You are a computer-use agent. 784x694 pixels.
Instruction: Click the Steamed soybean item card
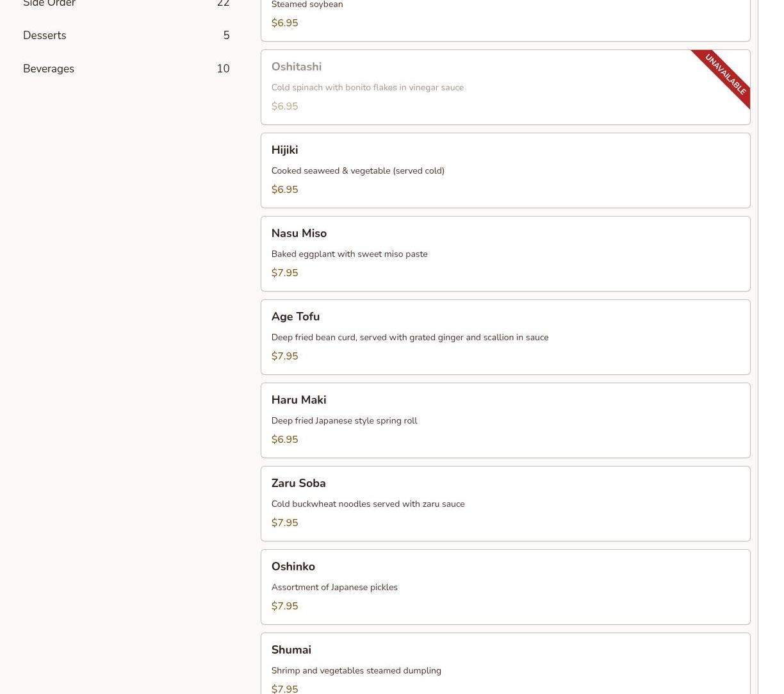coord(505,19)
